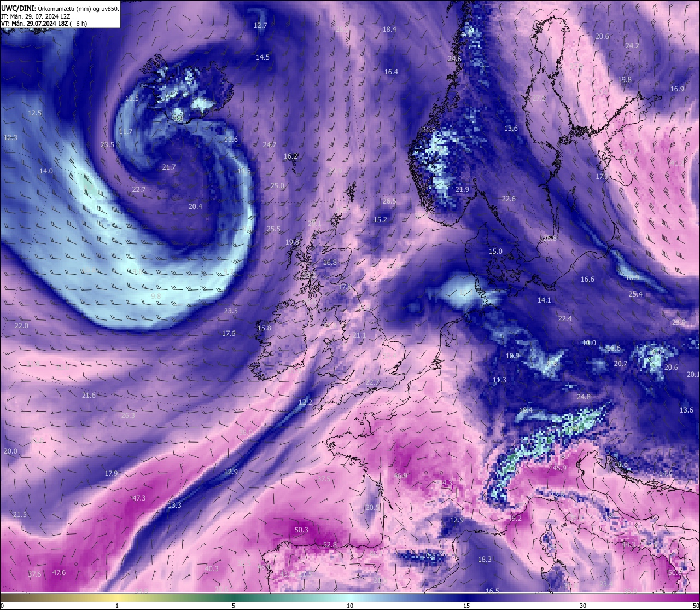This screenshot has width=700, height=610.
Task: Click the 21.1 value over England
Action: click(x=359, y=335)
